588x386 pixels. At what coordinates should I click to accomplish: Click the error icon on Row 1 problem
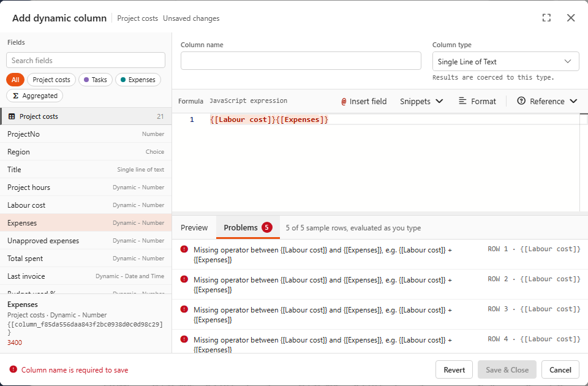[184, 249]
